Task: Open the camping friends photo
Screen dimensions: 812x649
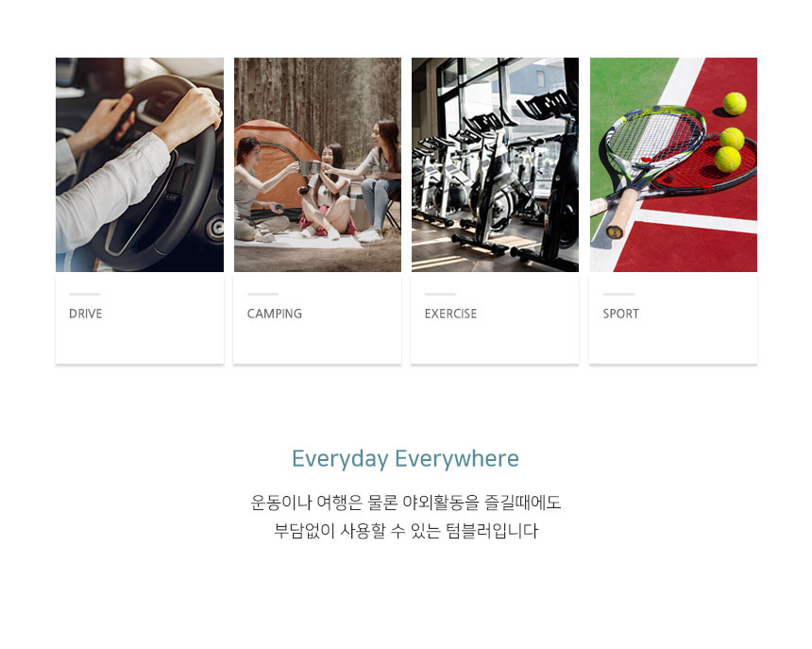Action: (x=317, y=164)
